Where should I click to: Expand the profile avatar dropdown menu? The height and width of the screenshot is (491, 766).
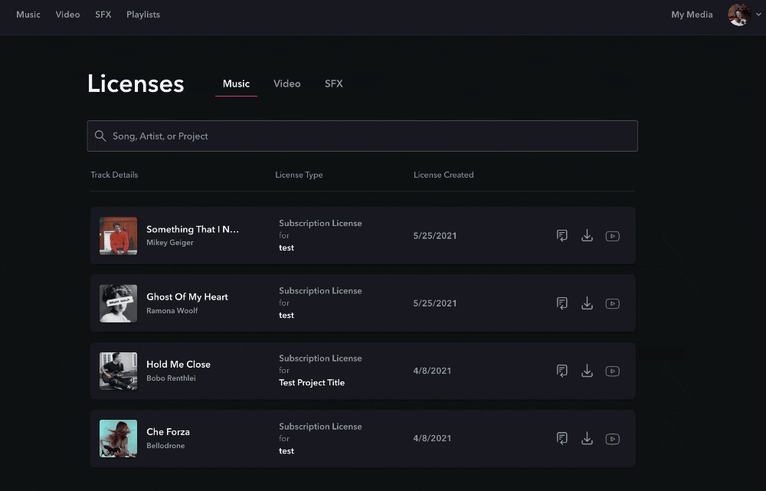(741, 15)
